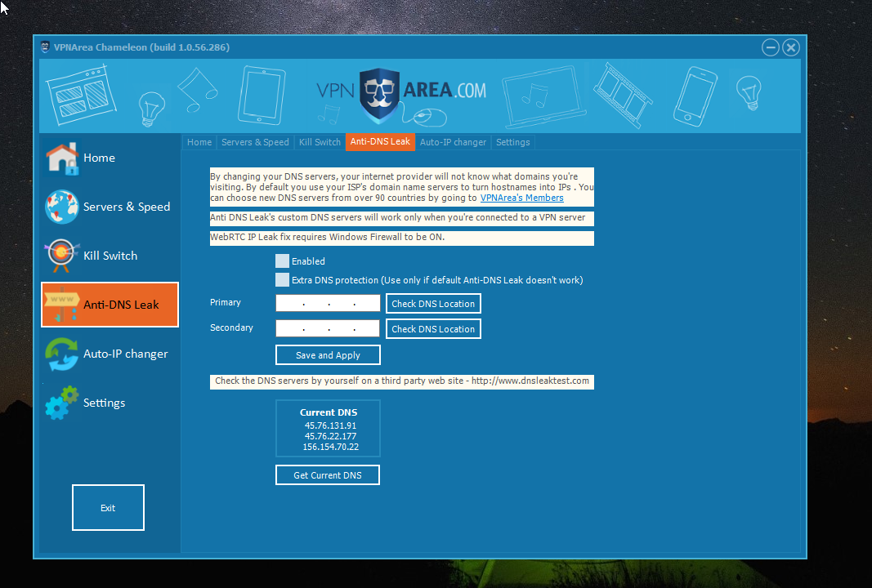872x588 pixels.
Task: Click the Current DNS box heading
Action: (329, 412)
